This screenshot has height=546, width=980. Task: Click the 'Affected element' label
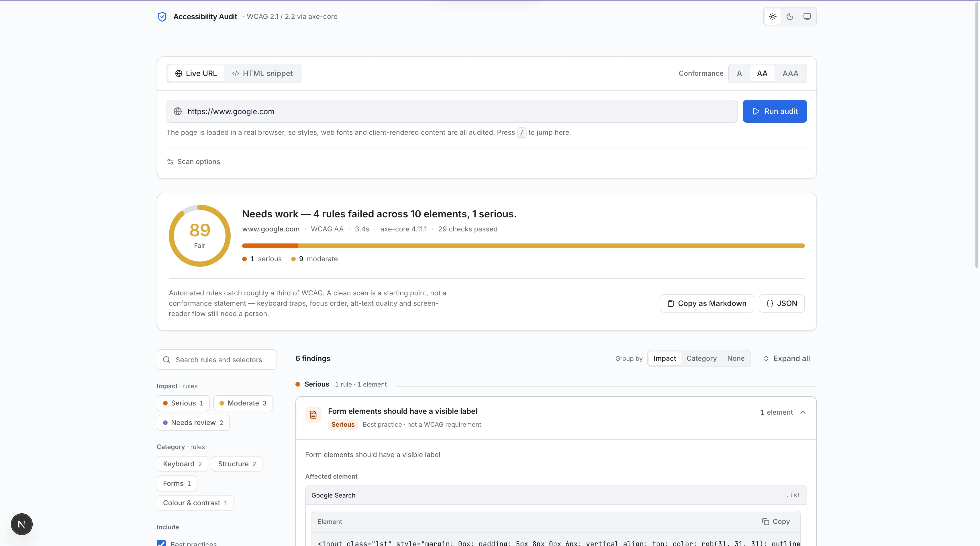click(331, 477)
